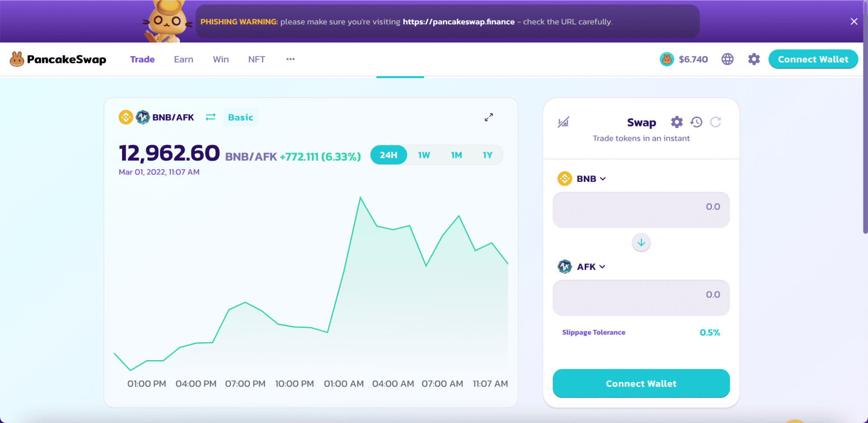Click the $6.740 CAKE price
This screenshot has height=423, width=868.
693,59
